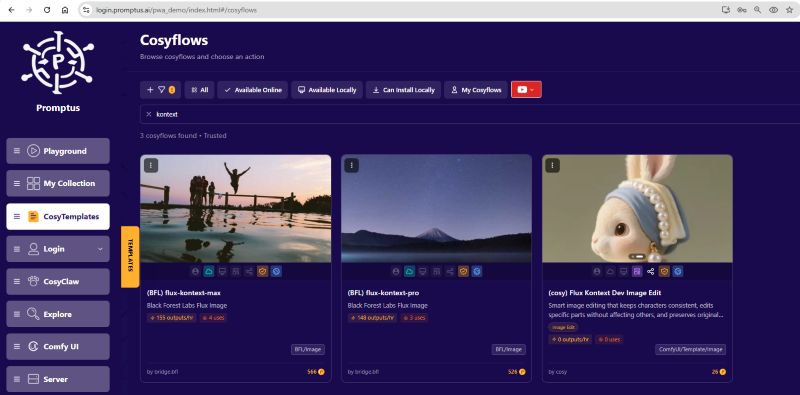Click the hamburger handle beside Server
This screenshot has width=800, height=395.
(x=17, y=379)
